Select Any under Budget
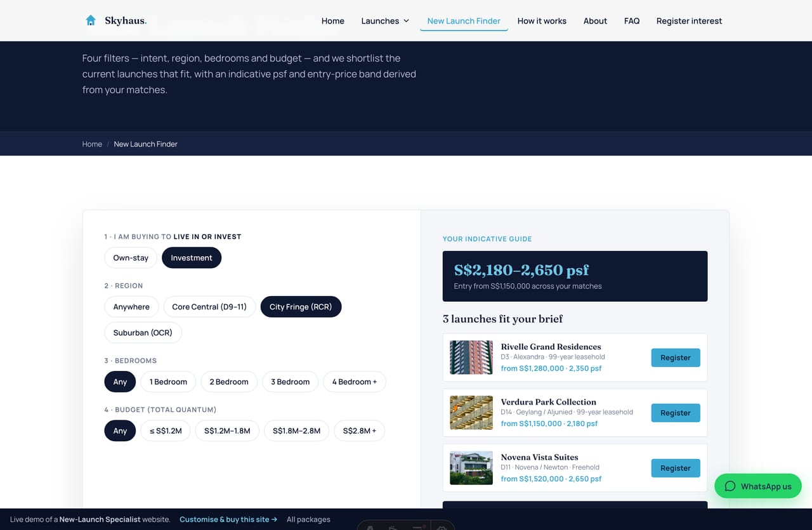Image resolution: width=812 pixels, height=530 pixels. pos(120,430)
